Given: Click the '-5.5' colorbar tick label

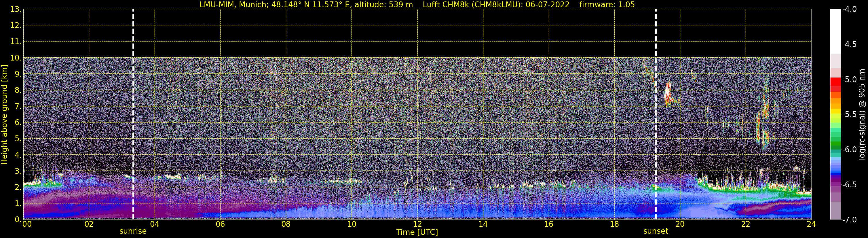Looking at the screenshot, I should click(849, 114).
